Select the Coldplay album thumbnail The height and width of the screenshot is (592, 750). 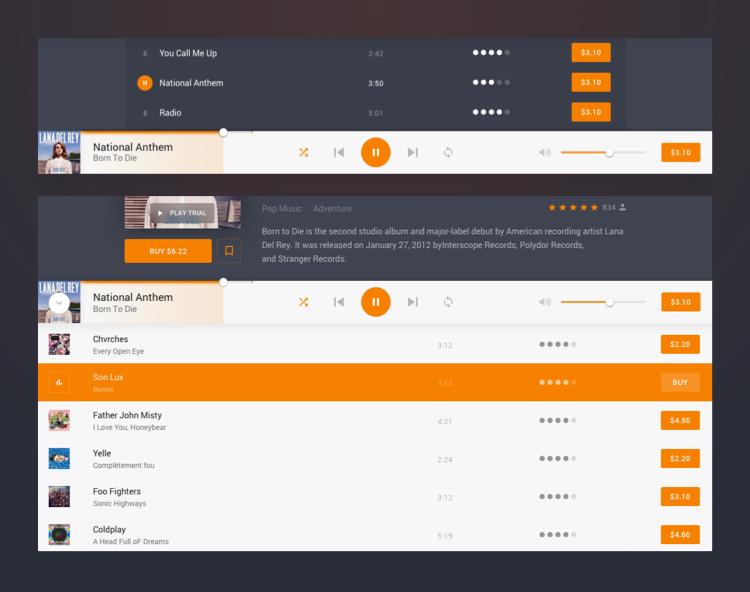tap(59, 534)
